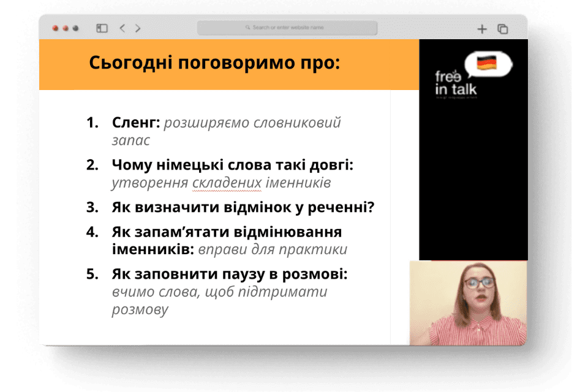Click the third window control dot

point(75,28)
